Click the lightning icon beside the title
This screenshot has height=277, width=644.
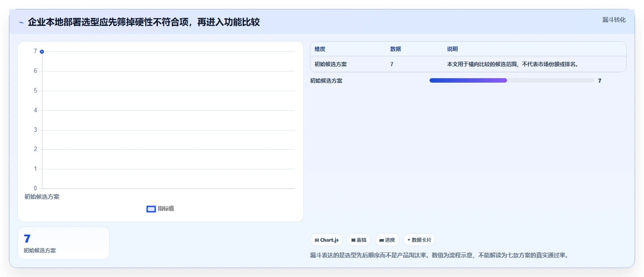pos(21,22)
